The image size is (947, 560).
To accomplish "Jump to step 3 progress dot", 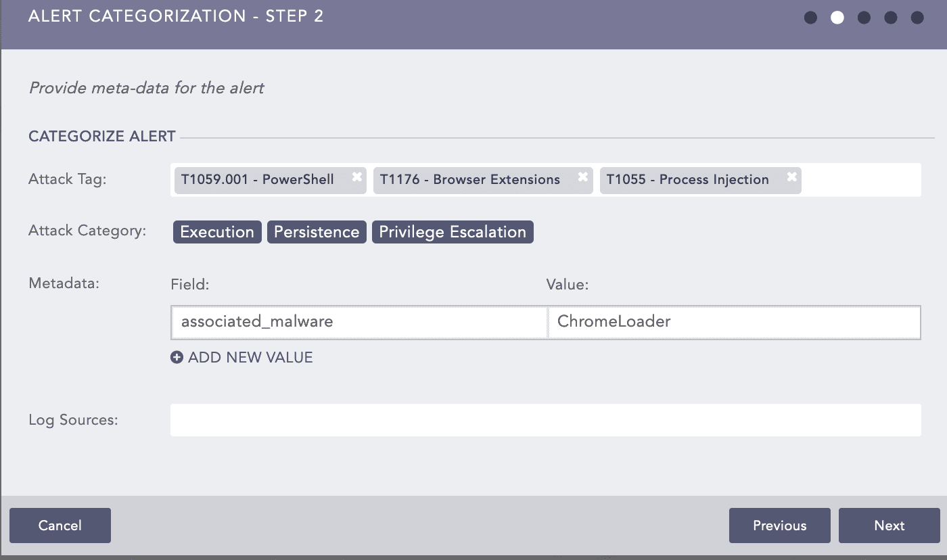I will click(x=864, y=18).
